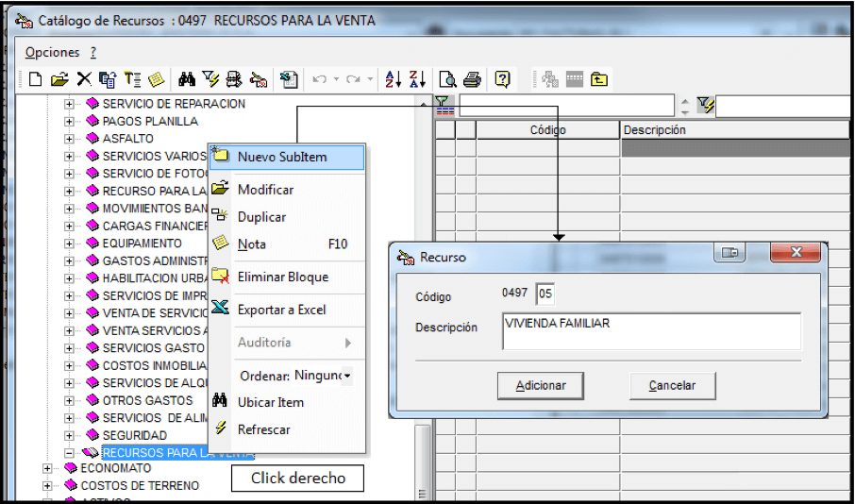Collapse the RECURSOS PARA LA VENTA node

click(69, 453)
